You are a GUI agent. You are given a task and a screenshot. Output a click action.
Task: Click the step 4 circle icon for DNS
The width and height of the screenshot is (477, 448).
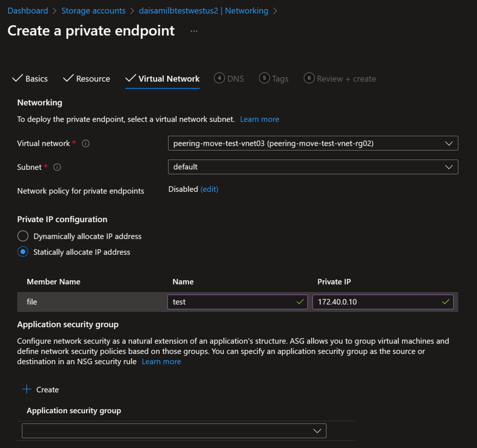(x=219, y=78)
